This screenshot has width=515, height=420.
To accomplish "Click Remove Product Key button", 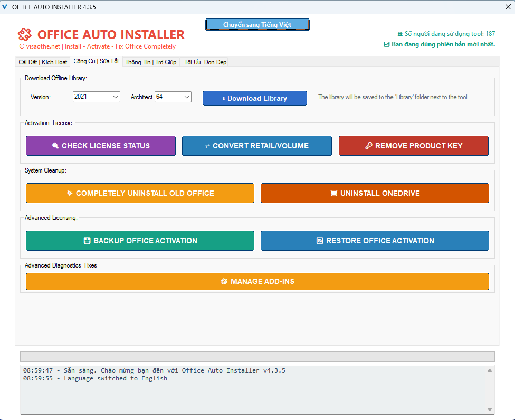I will [414, 146].
